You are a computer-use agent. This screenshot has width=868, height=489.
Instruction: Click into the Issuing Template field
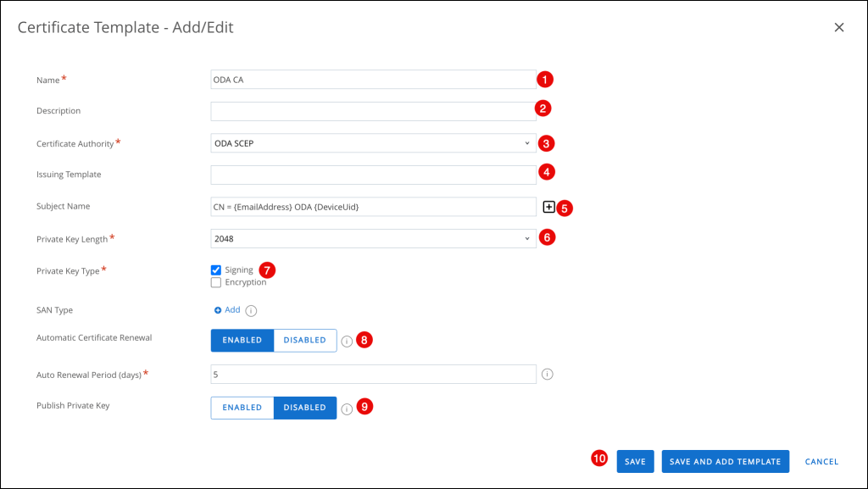tap(373, 175)
